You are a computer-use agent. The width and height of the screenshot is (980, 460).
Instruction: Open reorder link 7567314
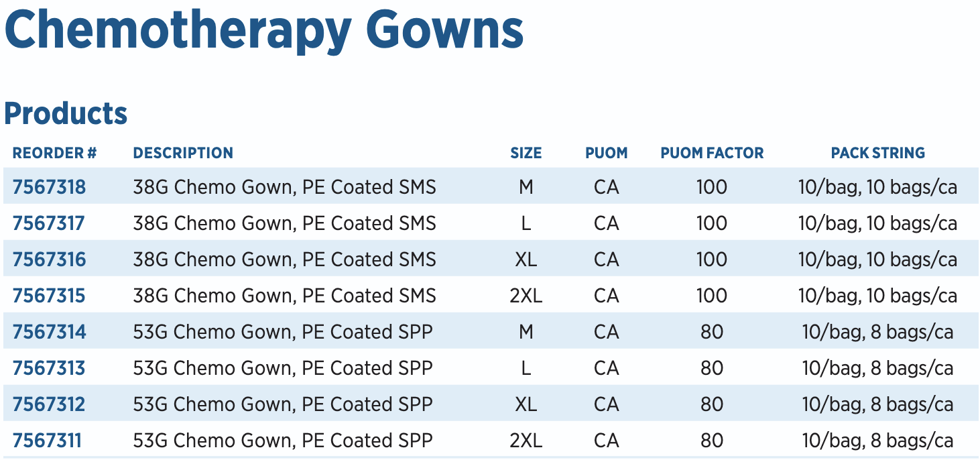pos(49,332)
